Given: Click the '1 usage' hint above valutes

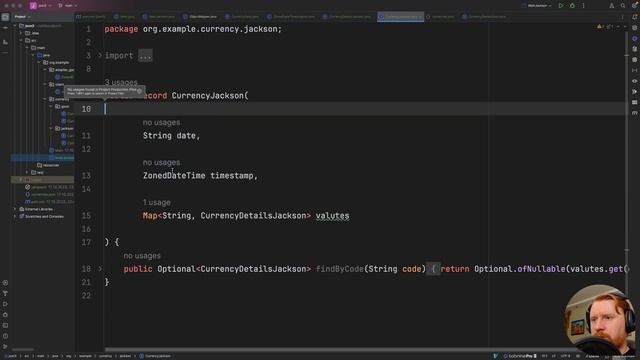Looking at the screenshot, I should coord(157,202).
